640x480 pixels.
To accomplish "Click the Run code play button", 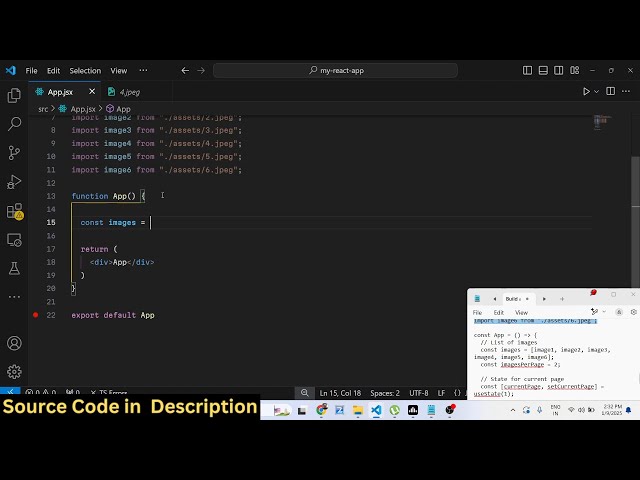I will (587, 92).
